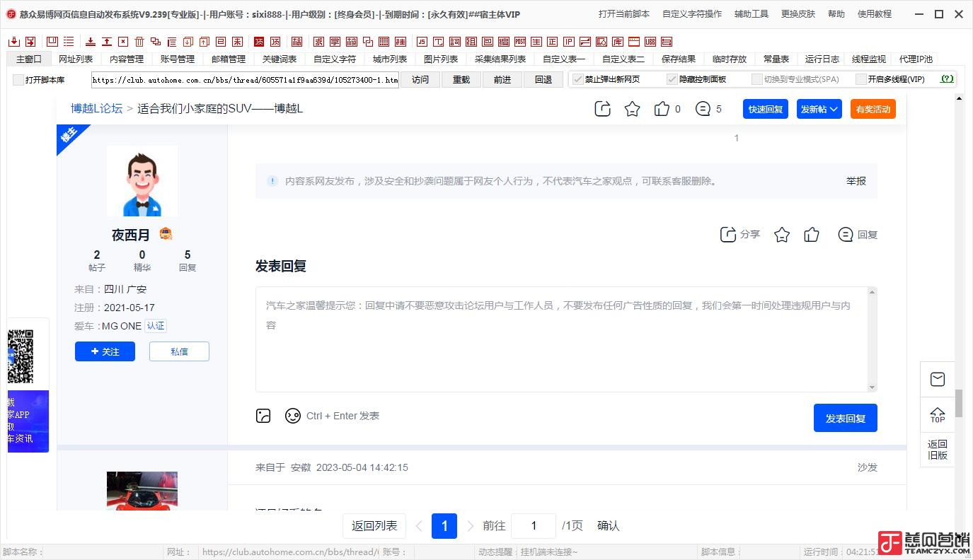The height and width of the screenshot is (560, 973).
Task: Click the page vertical scrollbar thumb
Action: click(x=960, y=403)
